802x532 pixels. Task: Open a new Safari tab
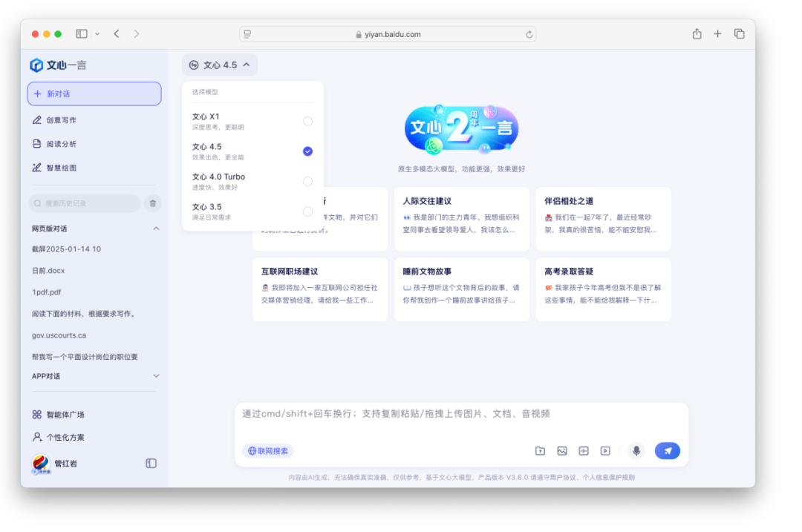coord(717,33)
